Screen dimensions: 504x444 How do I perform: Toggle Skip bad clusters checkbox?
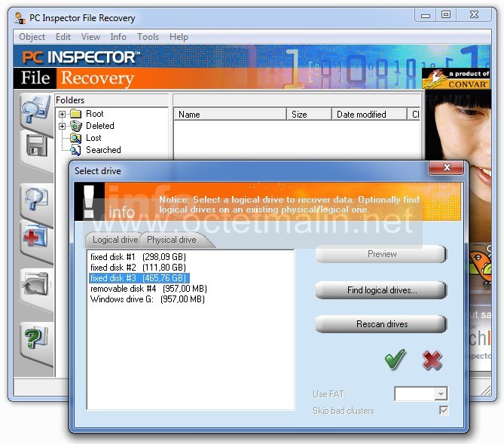click(444, 410)
